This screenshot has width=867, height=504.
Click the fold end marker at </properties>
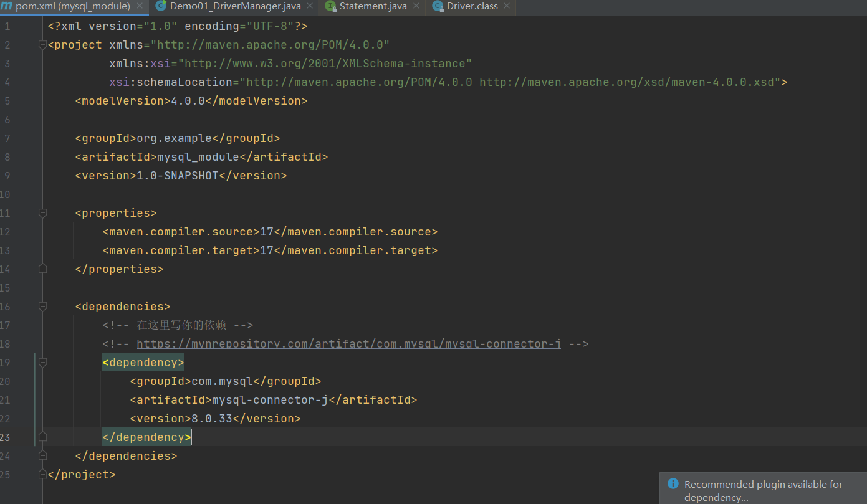click(42, 269)
